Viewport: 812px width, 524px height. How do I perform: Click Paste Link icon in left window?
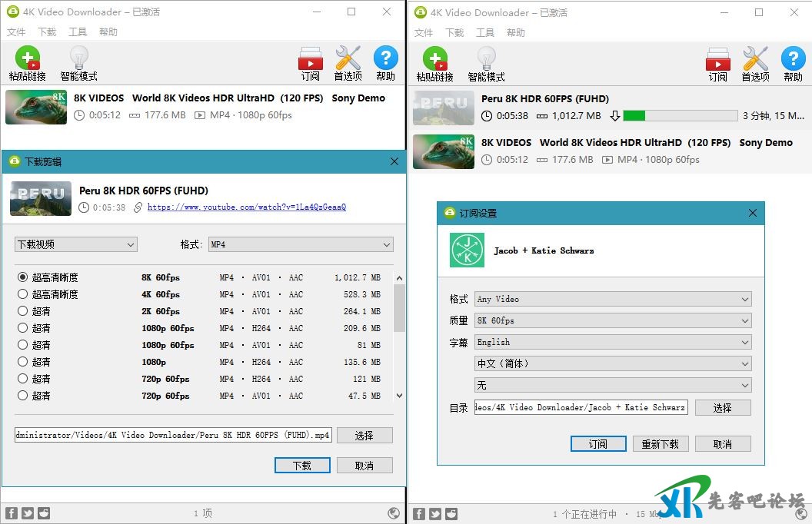(x=27, y=59)
